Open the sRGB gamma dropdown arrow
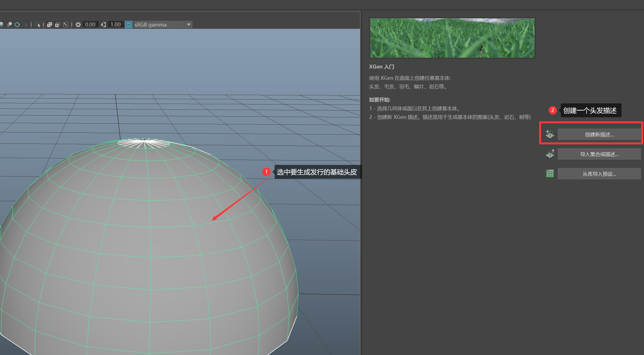 click(x=189, y=25)
